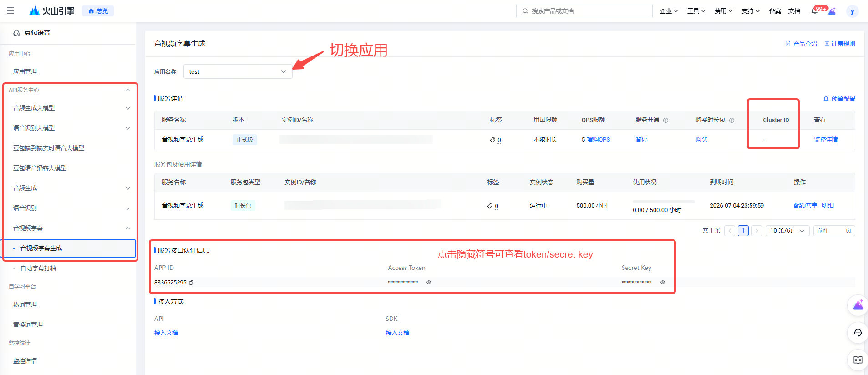Open the 10 条/页 page size dropdown
Image resolution: width=868 pixels, height=375 pixels.
pos(788,231)
